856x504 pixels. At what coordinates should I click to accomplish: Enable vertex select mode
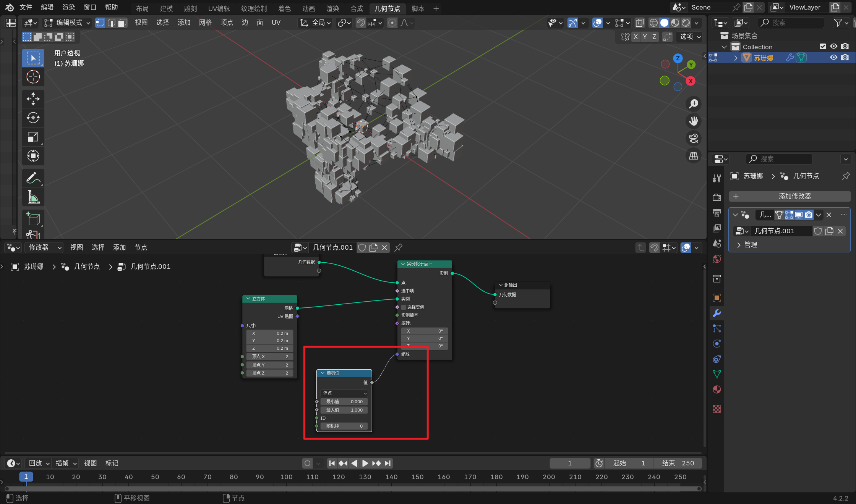100,23
